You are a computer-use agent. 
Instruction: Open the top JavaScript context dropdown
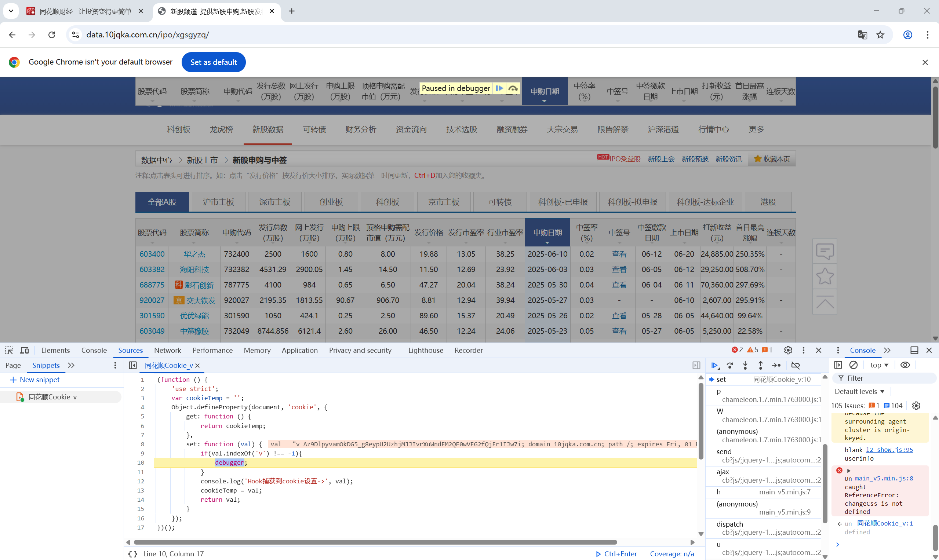(x=879, y=365)
